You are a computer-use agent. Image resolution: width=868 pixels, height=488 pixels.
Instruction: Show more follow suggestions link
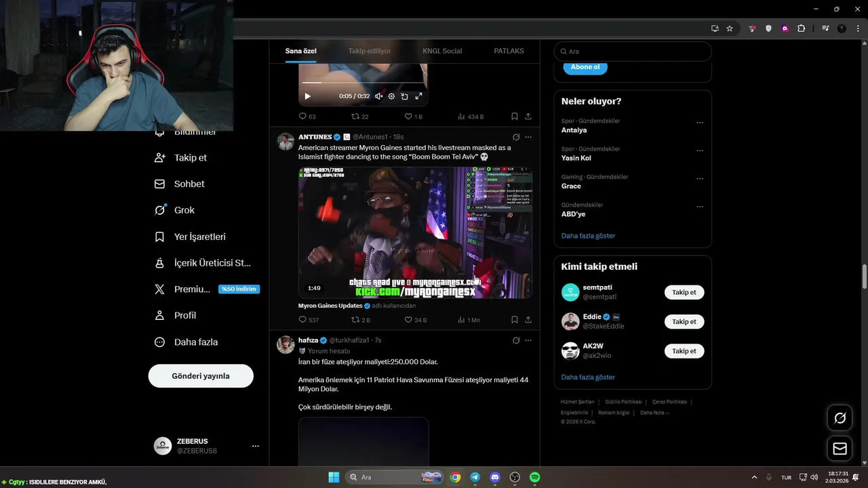click(x=588, y=377)
